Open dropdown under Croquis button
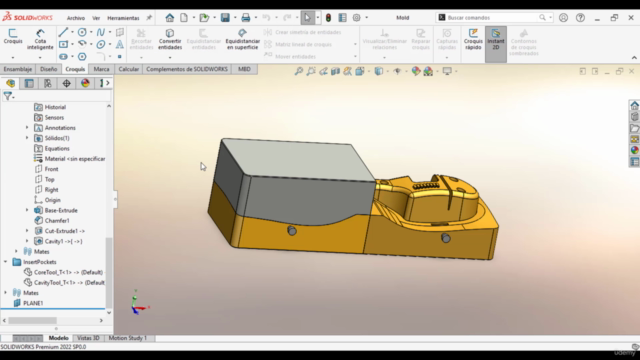This screenshot has width=640, height=360. point(13,58)
